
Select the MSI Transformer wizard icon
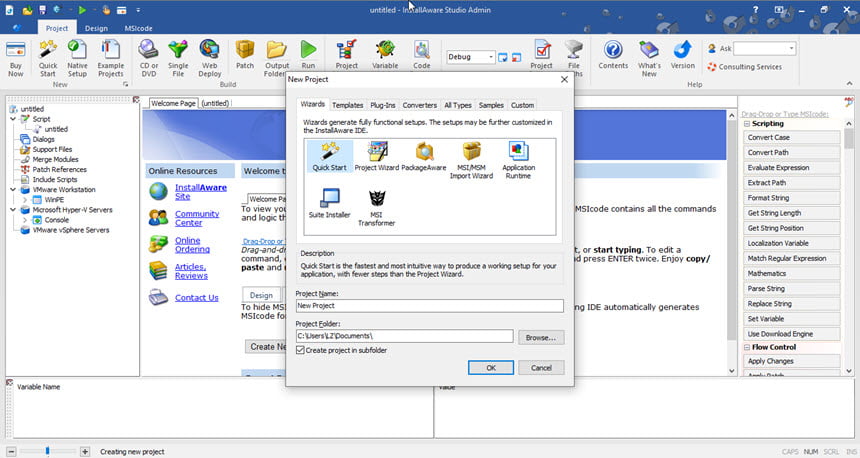coord(377,207)
